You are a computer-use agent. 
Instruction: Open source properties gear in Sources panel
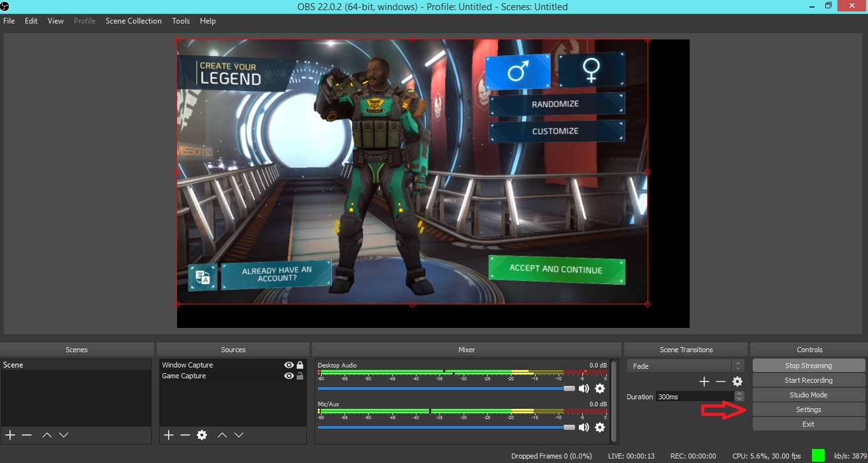(x=202, y=435)
